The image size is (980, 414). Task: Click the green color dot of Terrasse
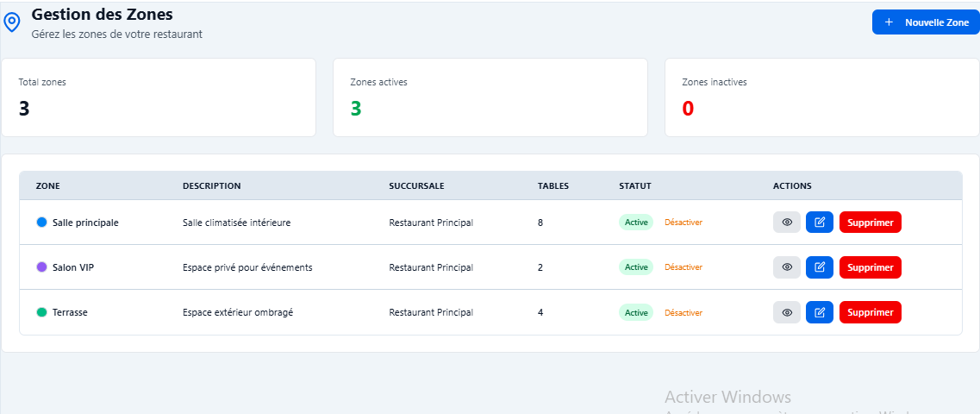pos(42,312)
